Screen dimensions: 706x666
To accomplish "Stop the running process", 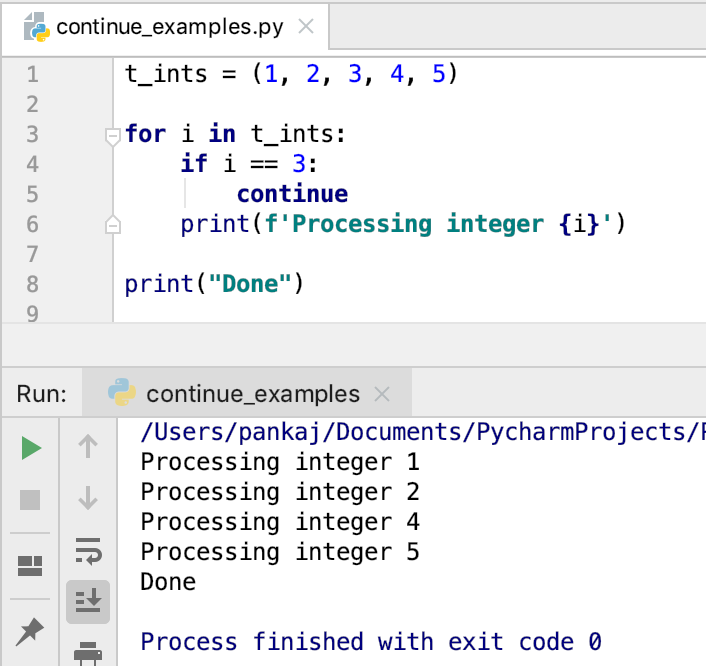I will point(30,500).
